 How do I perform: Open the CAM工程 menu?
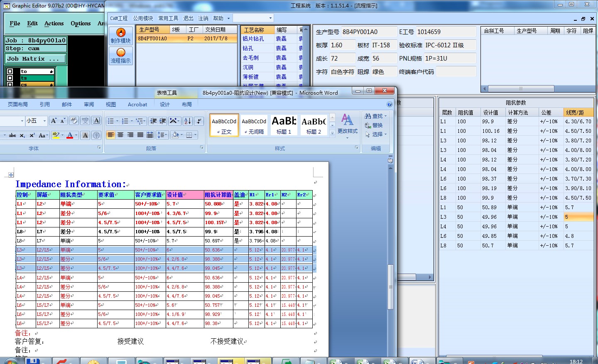pos(119,18)
